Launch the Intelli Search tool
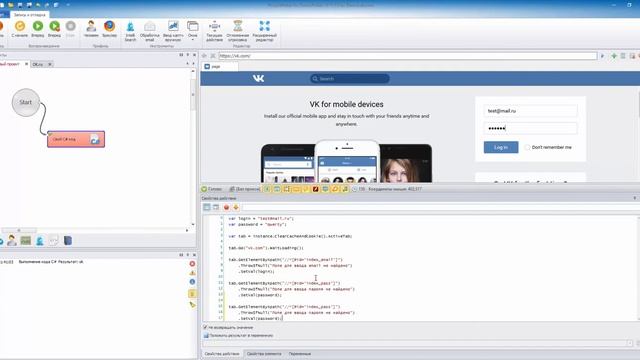This screenshot has width=640, height=360. click(x=130, y=31)
